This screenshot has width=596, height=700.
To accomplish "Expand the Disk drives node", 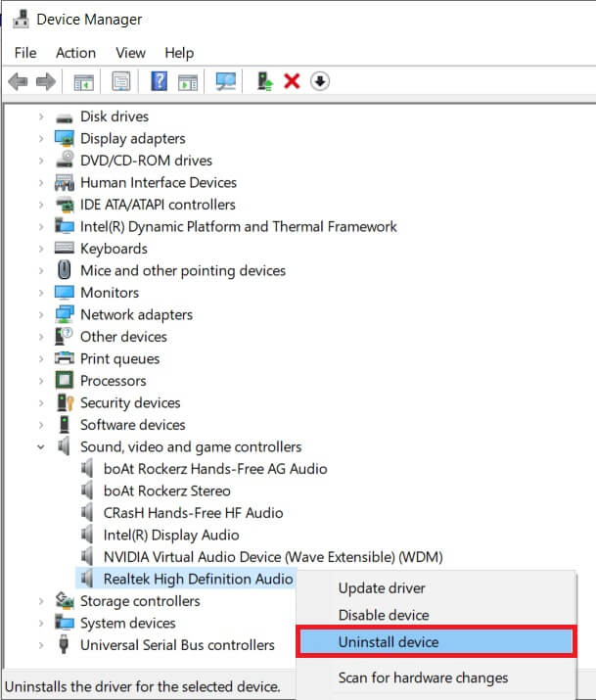I will click(x=41, y=117).
